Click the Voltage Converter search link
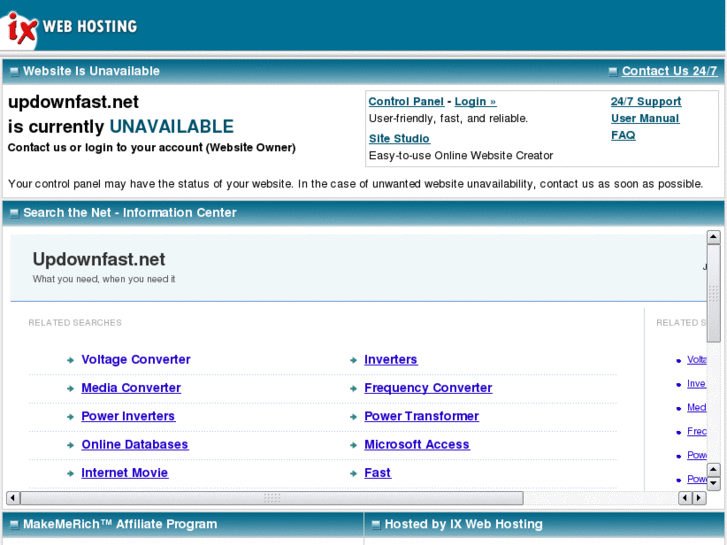 pyautogui.click(x=136, y=359)
